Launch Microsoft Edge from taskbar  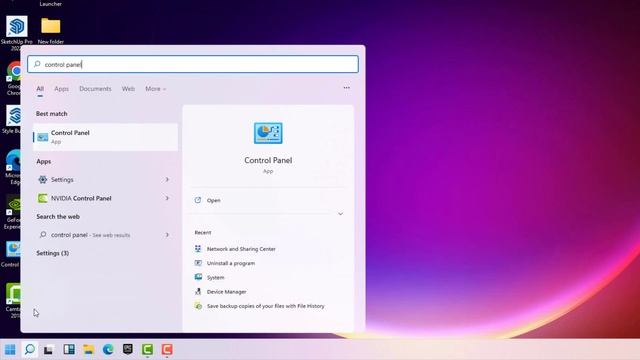click(x=108, y=349)
